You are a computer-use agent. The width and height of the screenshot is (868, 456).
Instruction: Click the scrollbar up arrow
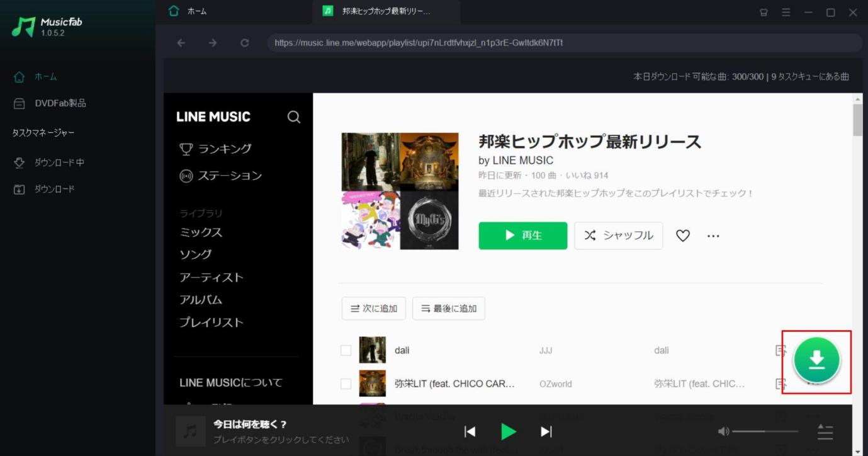[x=857, y=99]
